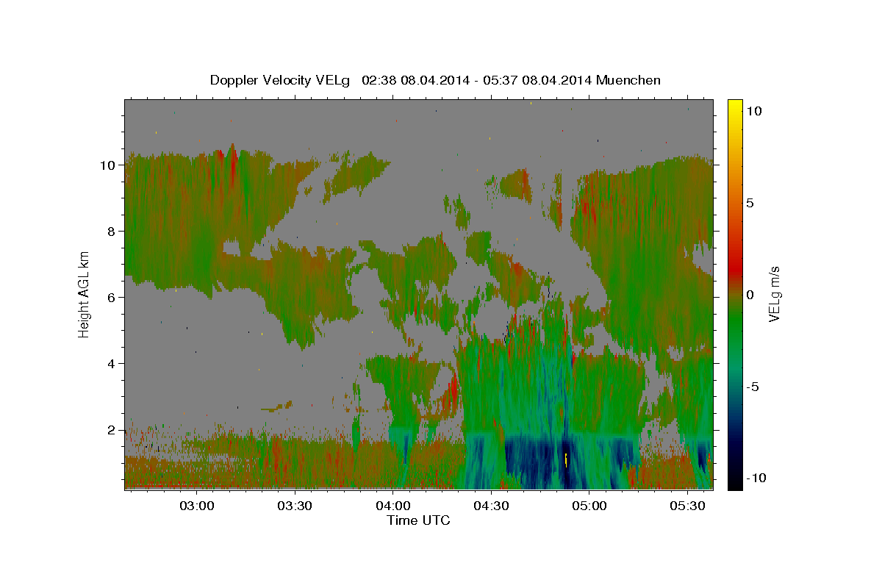Click the height tick label 10 on the left axis
This screenshot has height=588, width=882.
[109, 165]
